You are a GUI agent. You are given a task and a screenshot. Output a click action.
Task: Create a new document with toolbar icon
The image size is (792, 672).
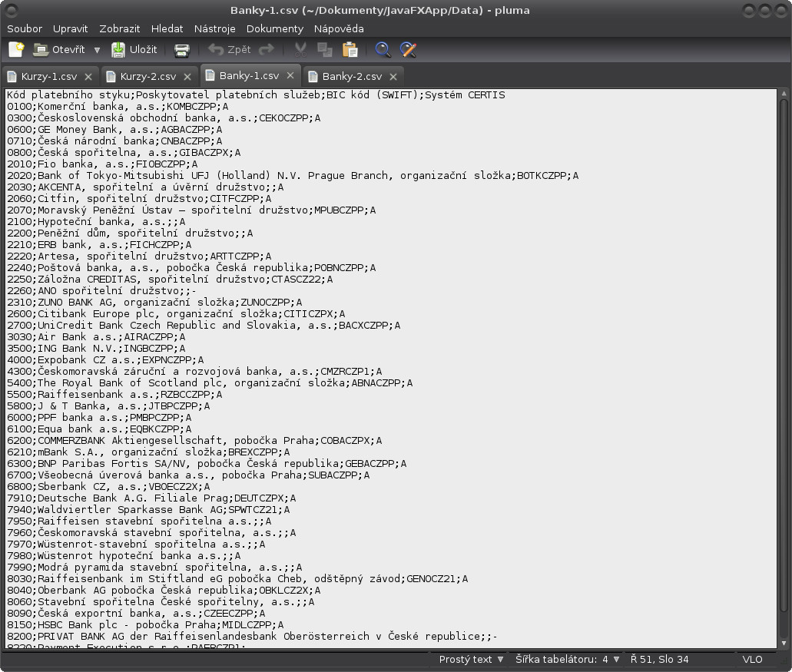pyautogui.click(x=16, y=49)
